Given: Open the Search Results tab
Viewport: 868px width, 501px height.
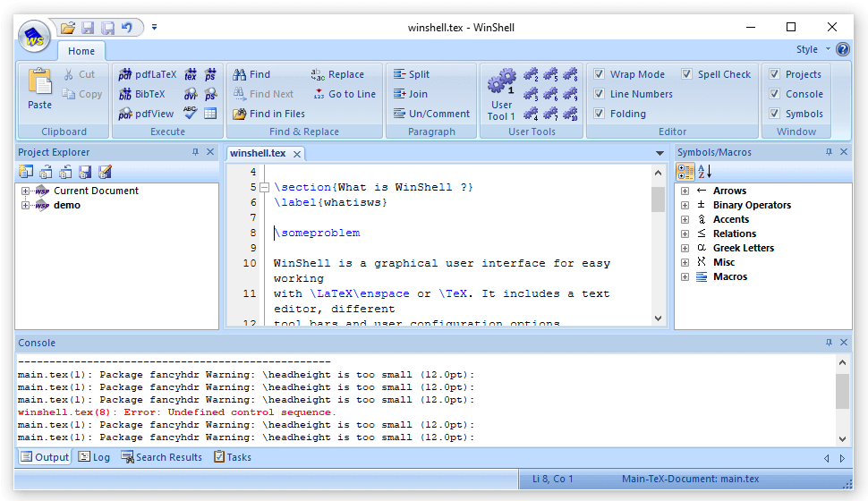Looking at the screenshot, I should [x=162, y=457].
